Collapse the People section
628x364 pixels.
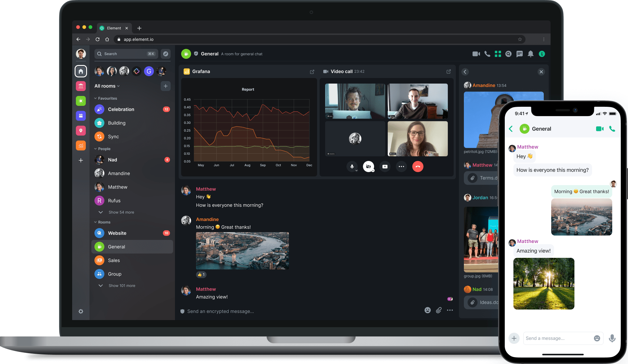(x=102, y=149)
